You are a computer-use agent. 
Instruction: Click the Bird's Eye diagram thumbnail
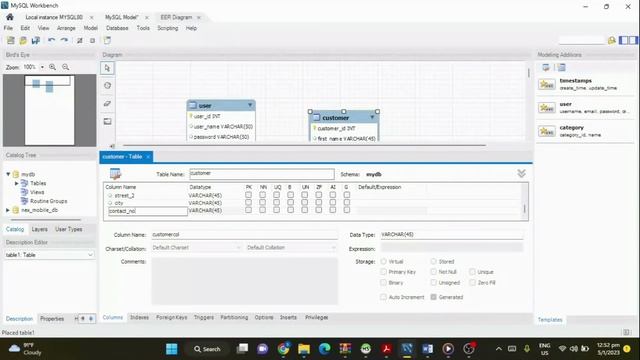pyautogui.click(x=49, y=110)
